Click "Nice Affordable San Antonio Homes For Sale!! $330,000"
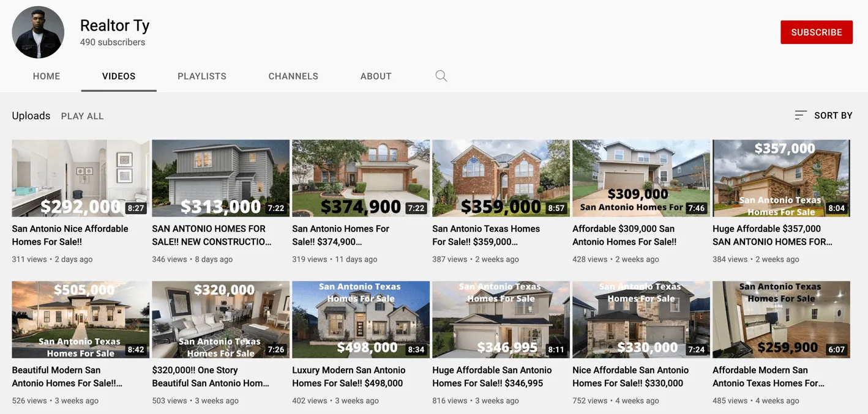868x414 pixels. point(630,377)
